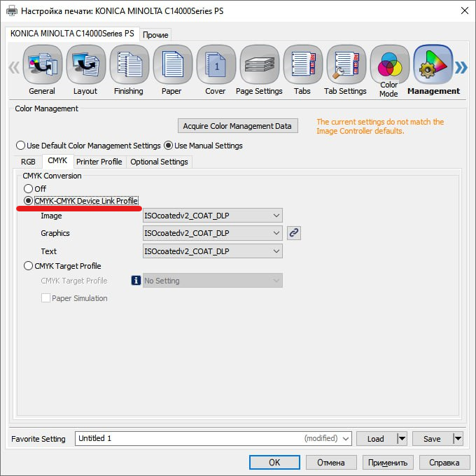Click the Отмена cancel button

tap(331, 462)
